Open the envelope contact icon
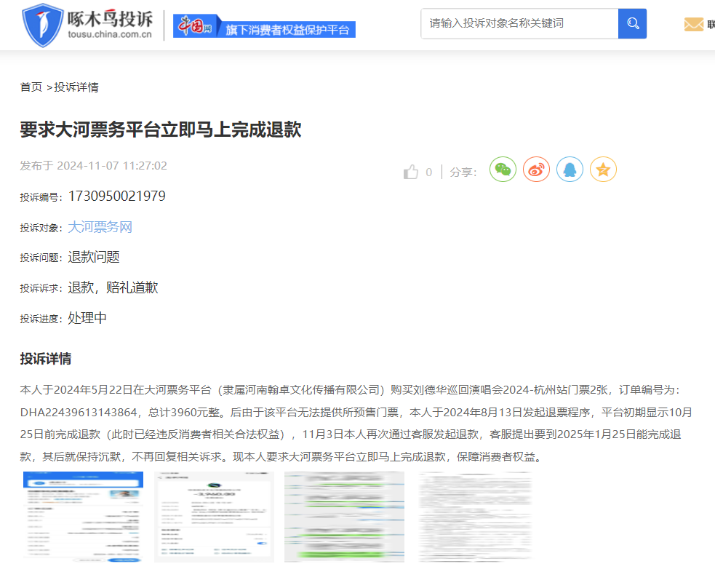Viewport: 715px width, 588px height. (694, 24)
